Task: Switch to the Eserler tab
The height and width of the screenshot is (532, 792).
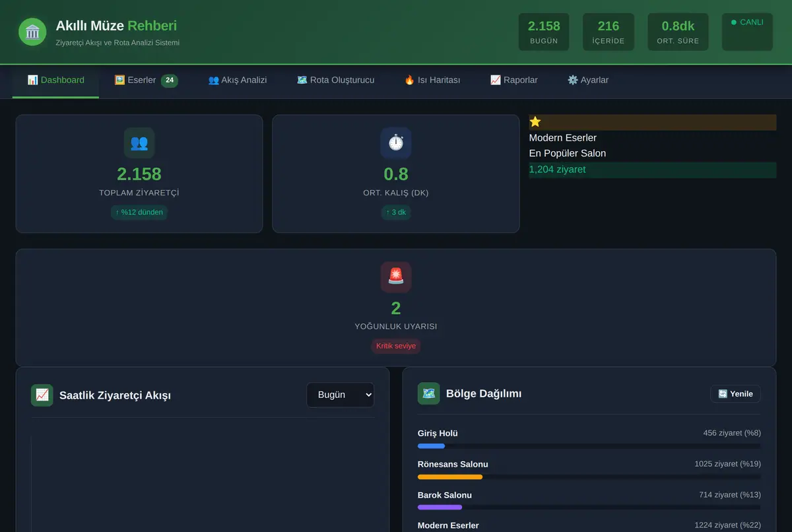Action: (146, 81)
